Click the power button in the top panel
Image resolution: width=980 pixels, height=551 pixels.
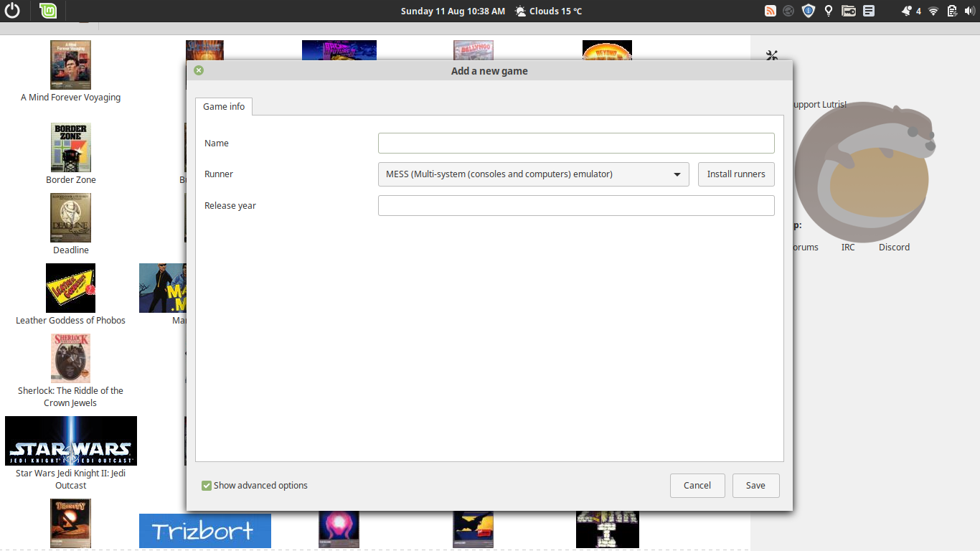tap(12, 11)
